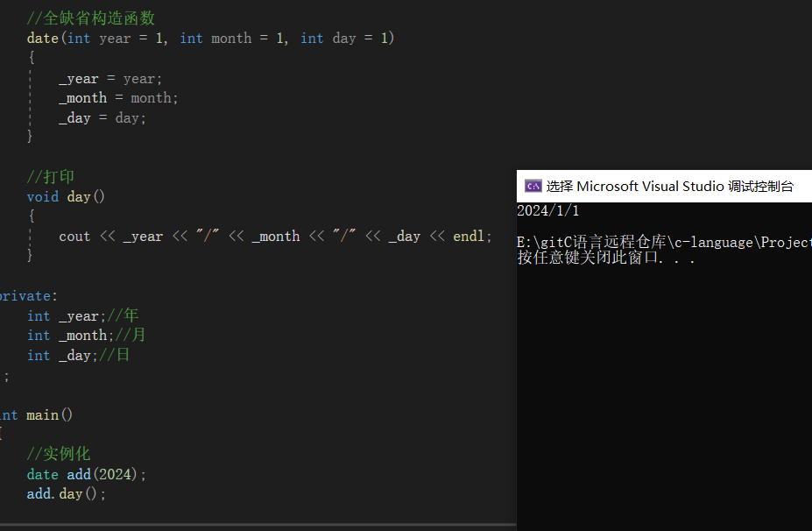The height and width of the screenshot is (531, 812).
Task: Click the _year = year assignment line
Action: click(110, 79)
